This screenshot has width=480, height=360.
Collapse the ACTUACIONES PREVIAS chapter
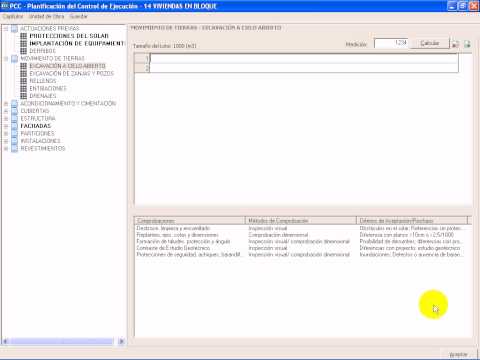tap(6, 29)
